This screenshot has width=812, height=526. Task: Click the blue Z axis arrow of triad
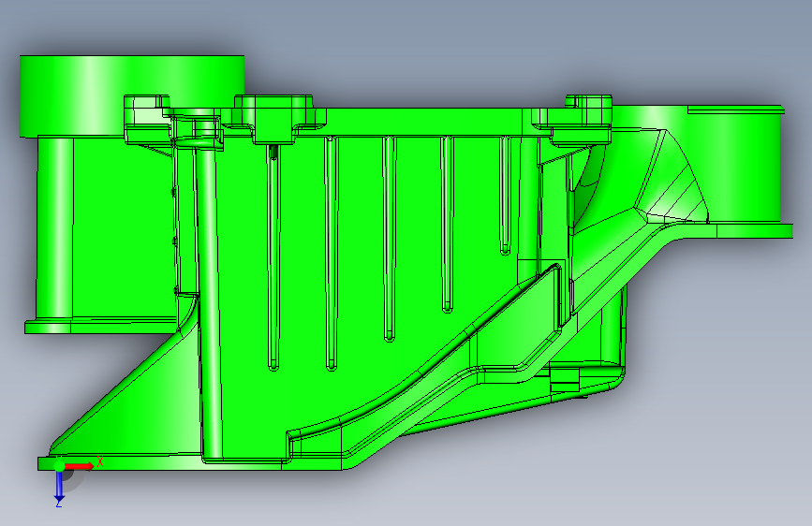[60, 486]
